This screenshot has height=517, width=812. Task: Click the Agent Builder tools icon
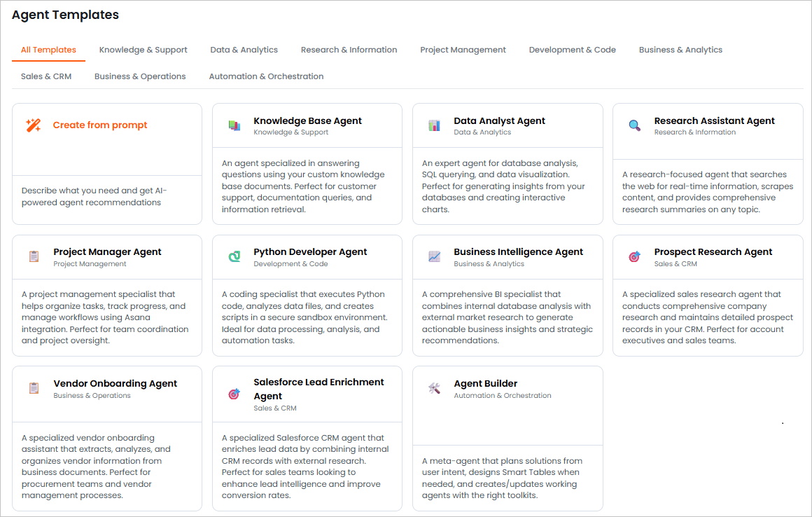point(434,389)
